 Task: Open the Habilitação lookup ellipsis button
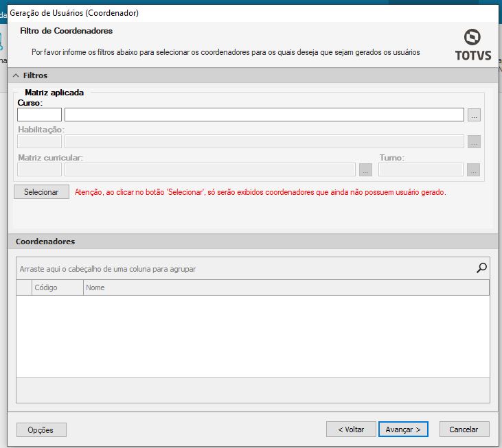point(474,142)
